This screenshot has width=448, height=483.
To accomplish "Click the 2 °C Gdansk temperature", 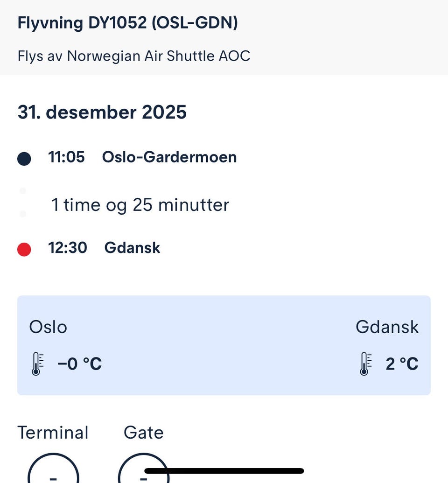I will [402, 364].
